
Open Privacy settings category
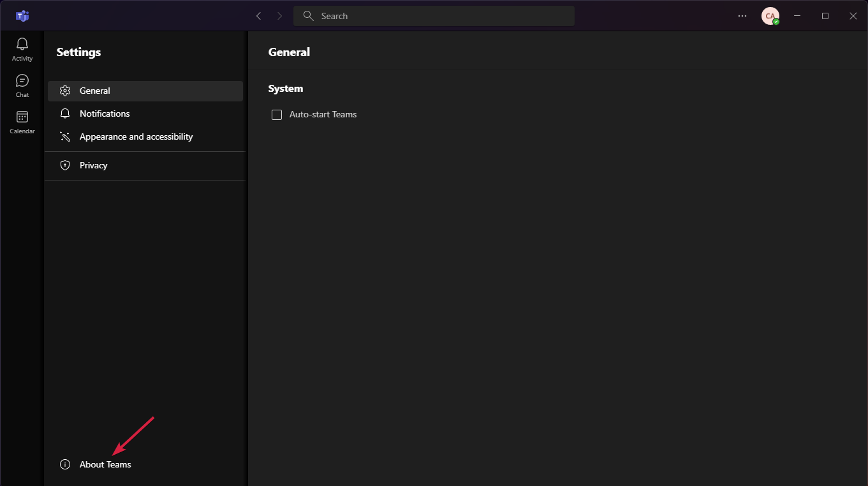click(x=145, y=165)
